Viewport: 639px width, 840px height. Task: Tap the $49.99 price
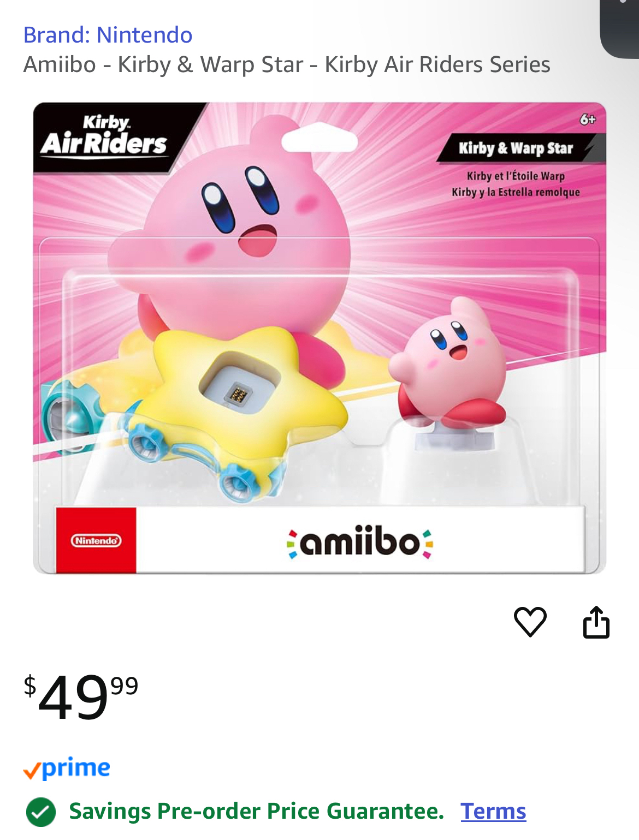pyautogui.click(x=81, y=697)
